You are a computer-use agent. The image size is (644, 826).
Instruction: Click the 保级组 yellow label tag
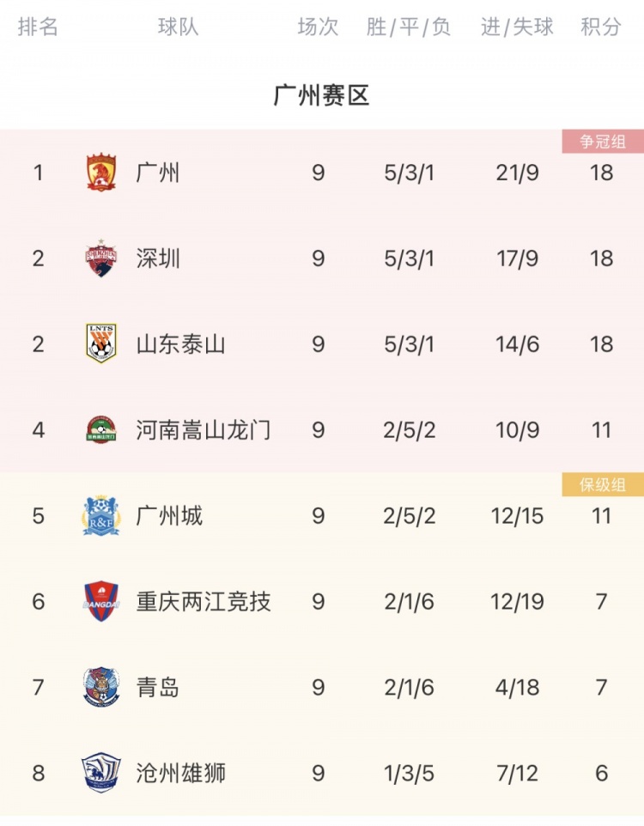(x=603, y=484)
